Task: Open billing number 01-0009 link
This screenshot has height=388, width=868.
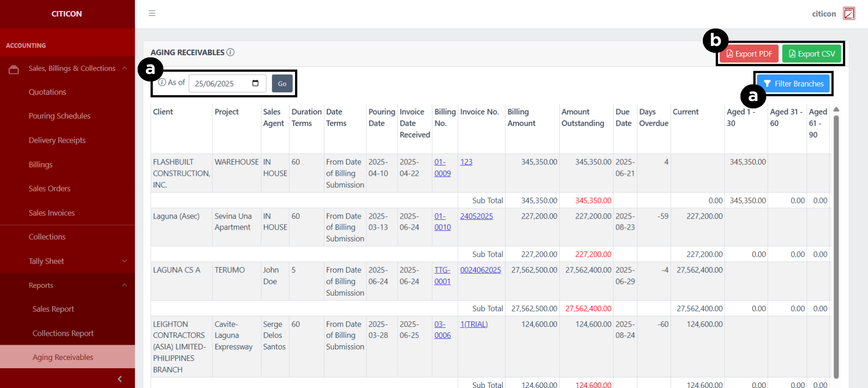Action: coord(442,168)
